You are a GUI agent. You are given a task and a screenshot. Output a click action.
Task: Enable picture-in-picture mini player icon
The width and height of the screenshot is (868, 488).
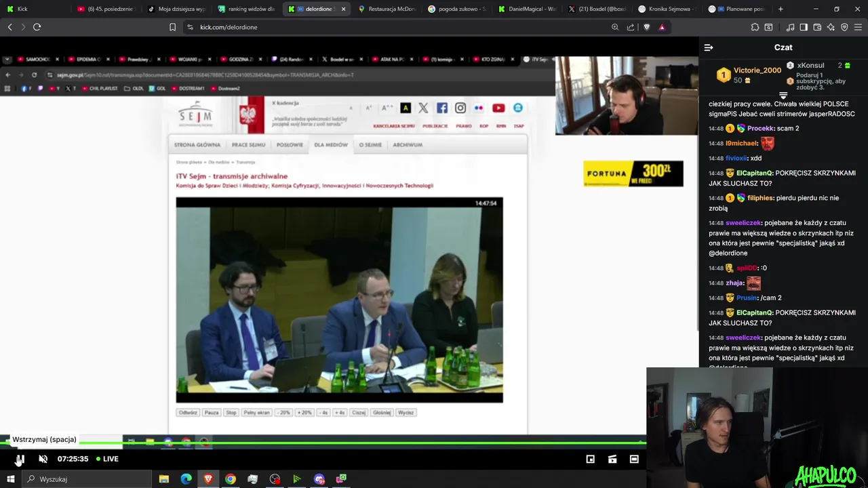point(591,459)
